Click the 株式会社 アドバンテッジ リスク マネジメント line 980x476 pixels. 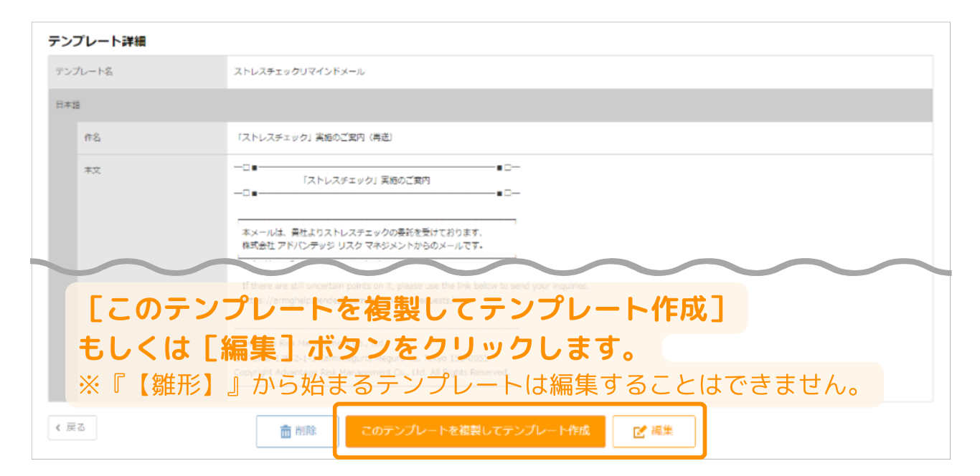[x=362, y=246]
